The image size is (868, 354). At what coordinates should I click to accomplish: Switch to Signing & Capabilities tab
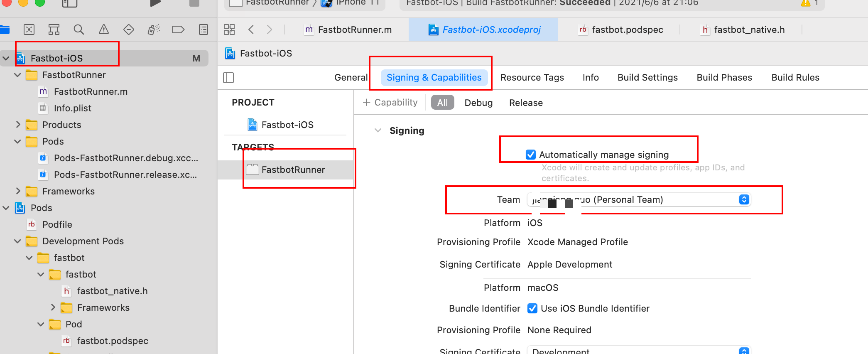434,78
